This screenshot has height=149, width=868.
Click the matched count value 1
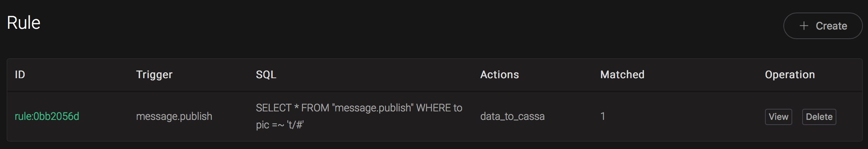pyautogui.click(x=603, y=117)
